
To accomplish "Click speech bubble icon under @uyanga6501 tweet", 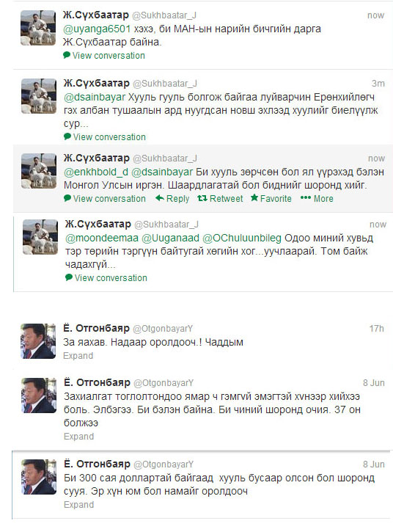I will coord(67,55).
